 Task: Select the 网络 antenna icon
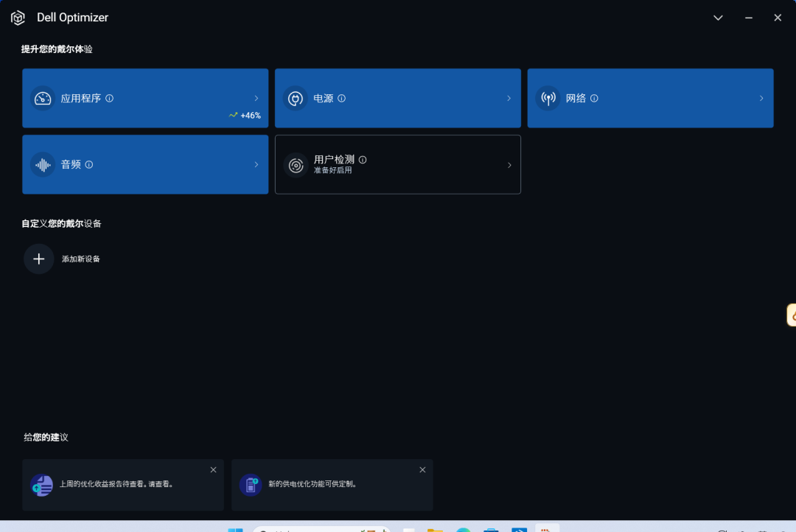[548, 99]
